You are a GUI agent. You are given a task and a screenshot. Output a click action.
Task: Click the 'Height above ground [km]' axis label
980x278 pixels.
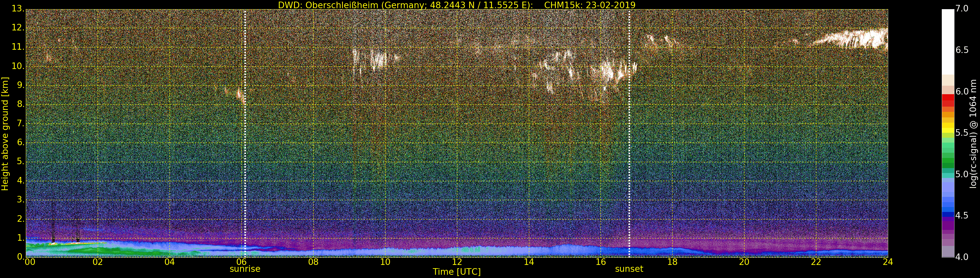click(5, 134)
